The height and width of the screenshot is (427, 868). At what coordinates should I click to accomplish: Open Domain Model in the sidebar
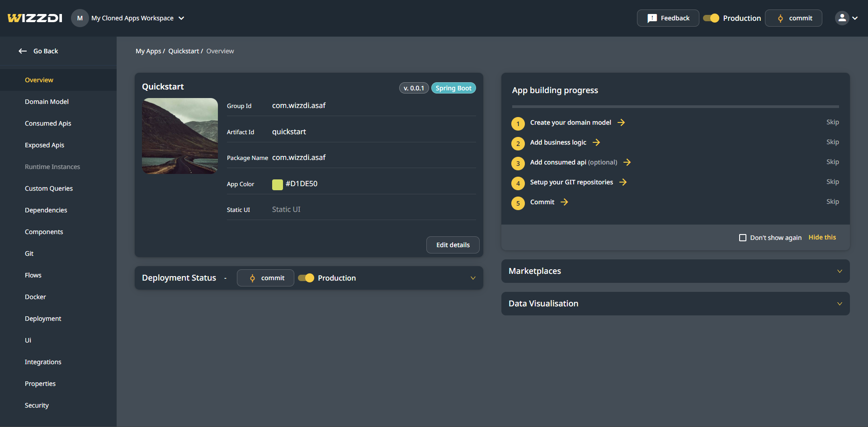(47, 102)
